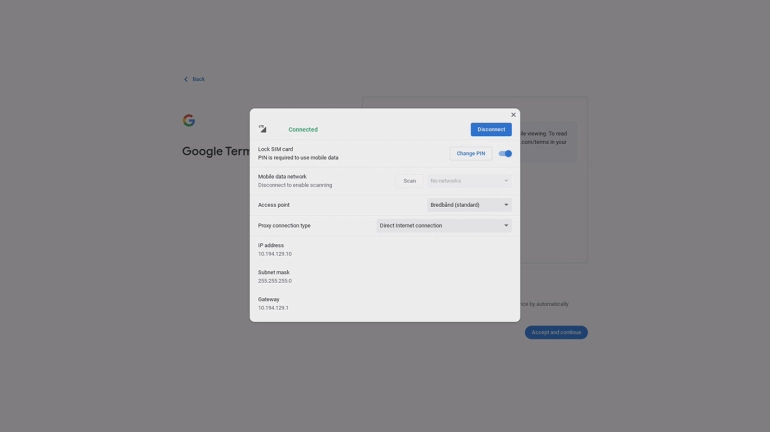Click the Gateway address value
Image resolution: width=770 pixels, height=432 pixels.
click(x=273, y=308)
